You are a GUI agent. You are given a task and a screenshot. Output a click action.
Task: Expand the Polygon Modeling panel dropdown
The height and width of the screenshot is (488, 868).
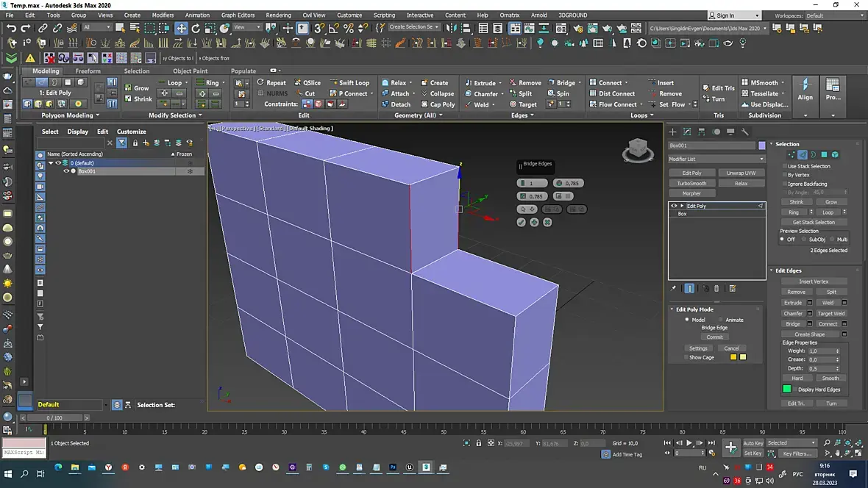tap(97, 115)
